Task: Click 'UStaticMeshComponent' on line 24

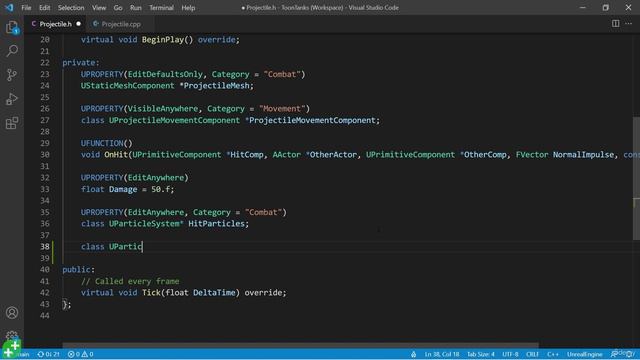Action: 127,86
